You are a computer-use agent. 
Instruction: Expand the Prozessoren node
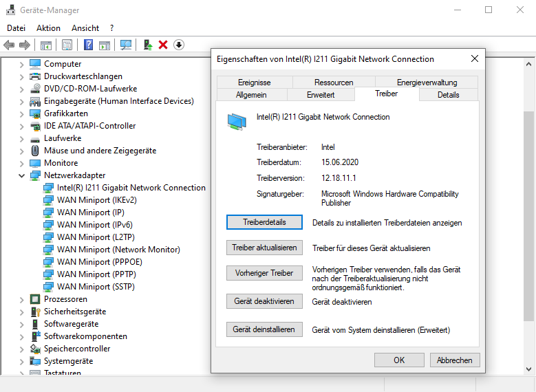point(21,300)
